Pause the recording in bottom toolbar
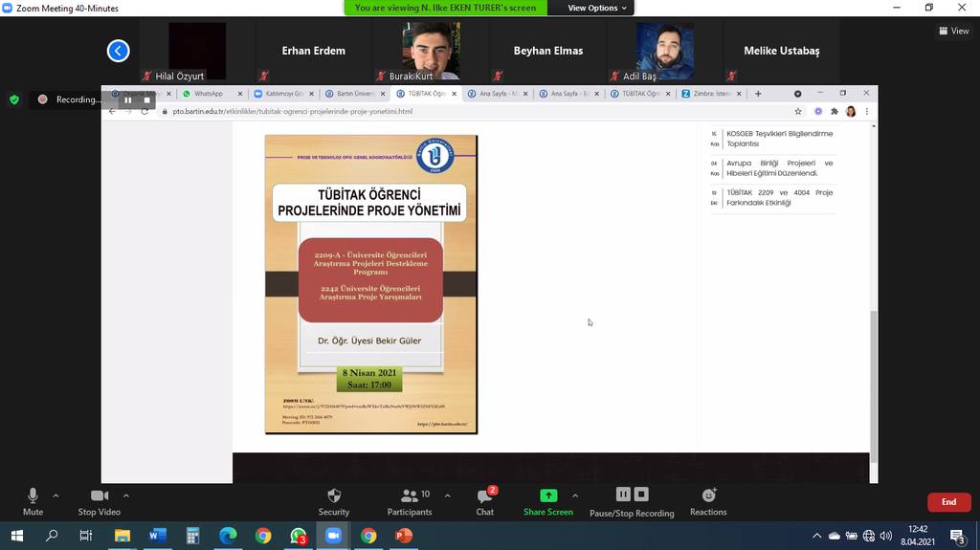 623,495
